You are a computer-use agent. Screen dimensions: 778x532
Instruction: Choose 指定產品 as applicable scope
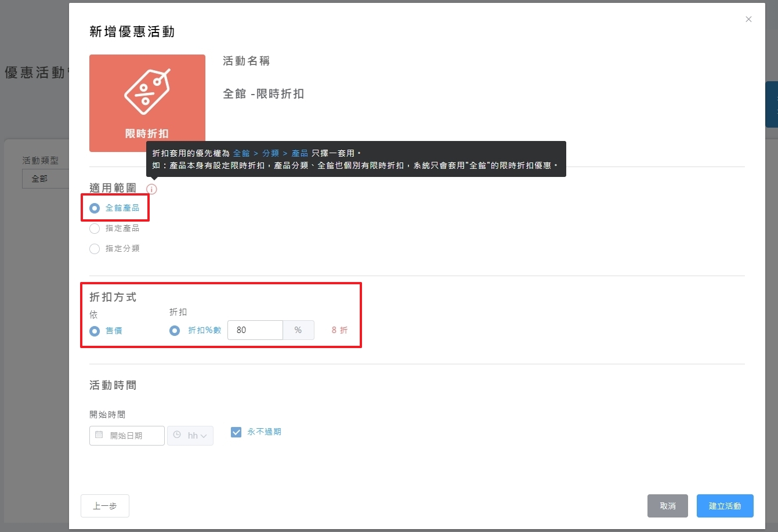coord(95,229)
